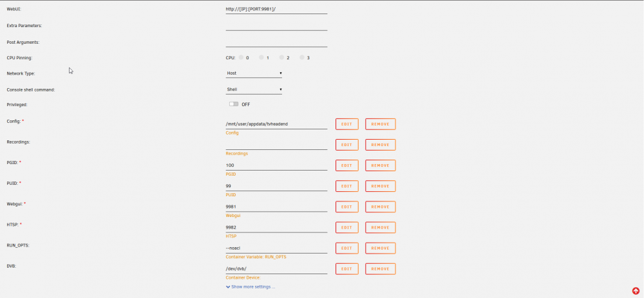644x298 pixels.
Task: Click the HTSP port field 9982
Action: [x=276, y=227]
